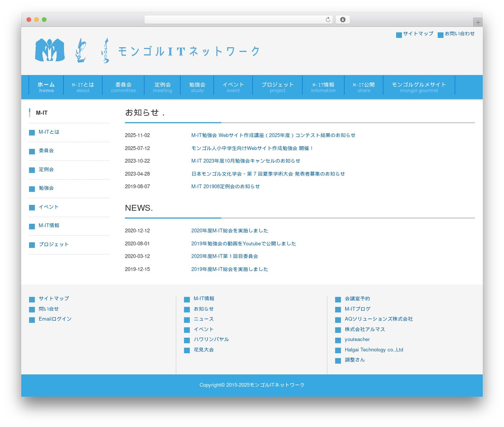504x427 pixels.
Task: Open news 2020年度M-IT第1回目委員会
Action: coord(224,256)
